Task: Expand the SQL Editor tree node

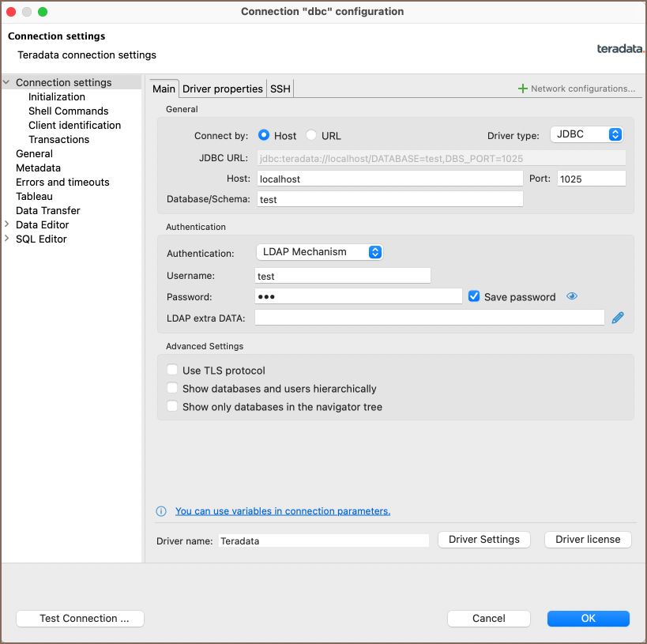Action: [7, 239]
